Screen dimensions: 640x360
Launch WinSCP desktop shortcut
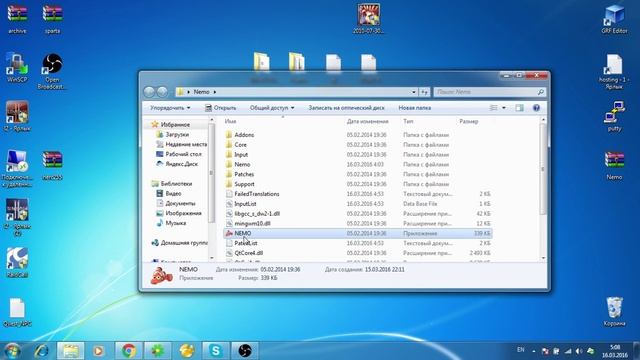(x=17, y=67)
